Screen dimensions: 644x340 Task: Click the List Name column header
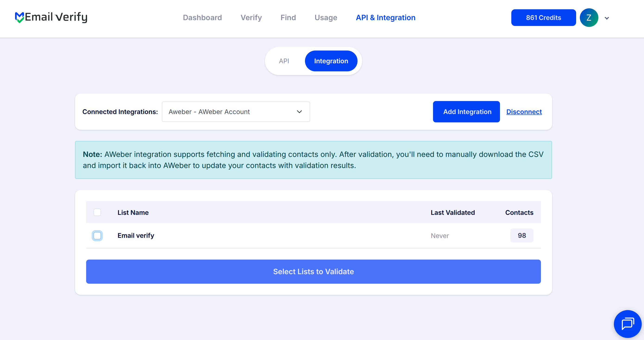pyautogui.click(x=133, y=212)
